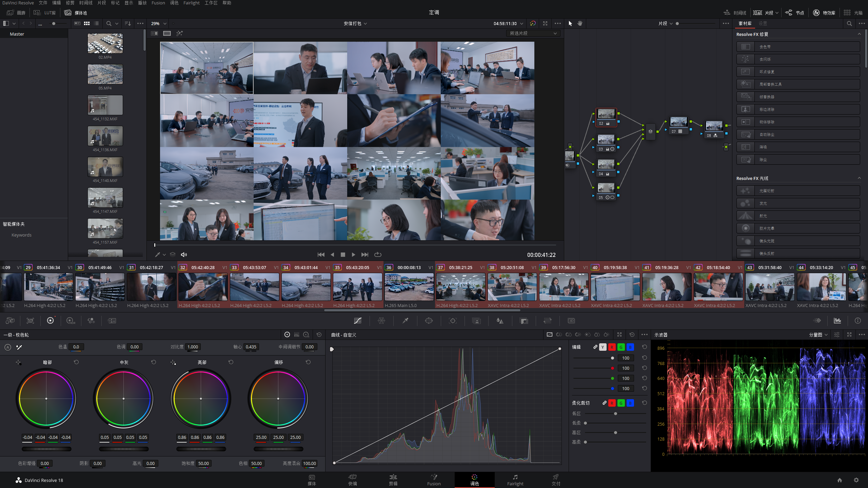Open the key palette

[524, 321]
